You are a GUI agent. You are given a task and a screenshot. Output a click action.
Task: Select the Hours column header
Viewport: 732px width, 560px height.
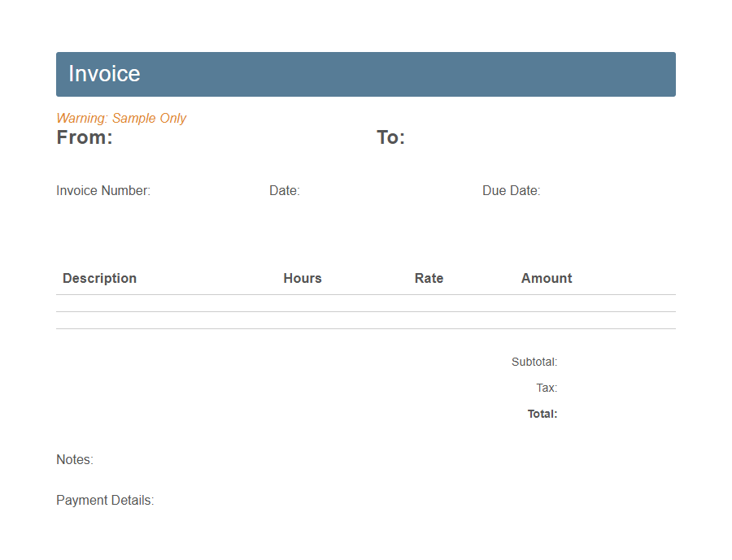tap(302, 278)
